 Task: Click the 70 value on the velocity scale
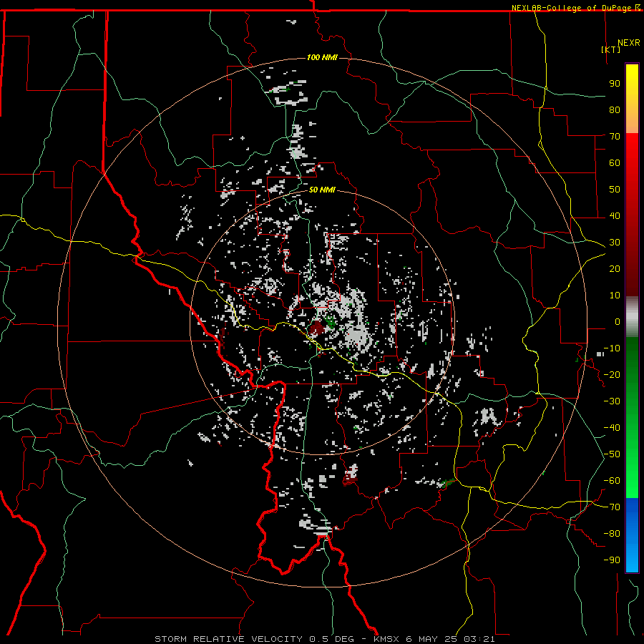[615, 137]
